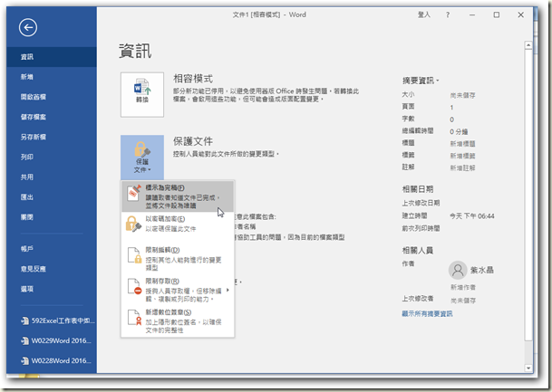The width and height of the screenshot is (552, 392).
Task: Close the Word window
Action: click(x=520, y=14)
